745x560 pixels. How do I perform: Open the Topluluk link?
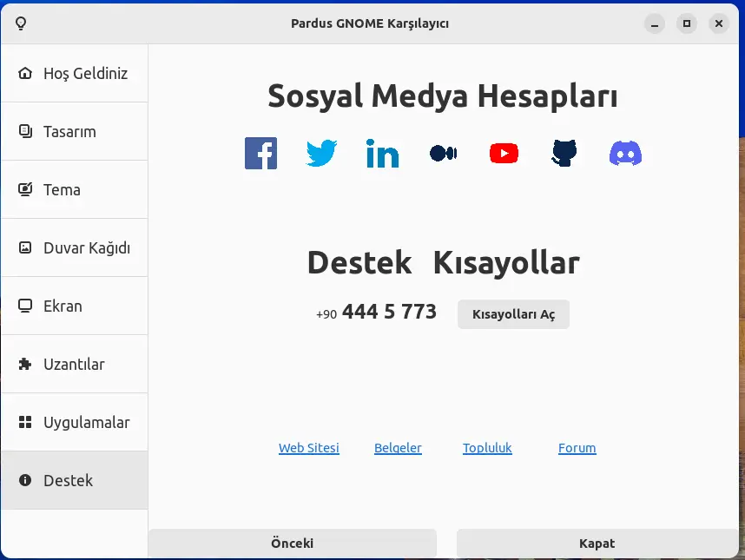point(487,448)
